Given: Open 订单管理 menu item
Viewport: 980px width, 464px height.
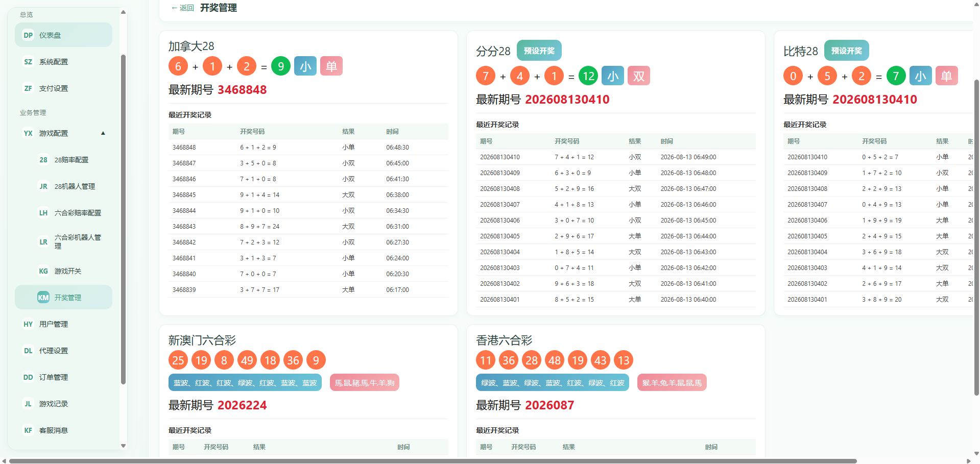Looking at the screenshot, I should [63, 377].
